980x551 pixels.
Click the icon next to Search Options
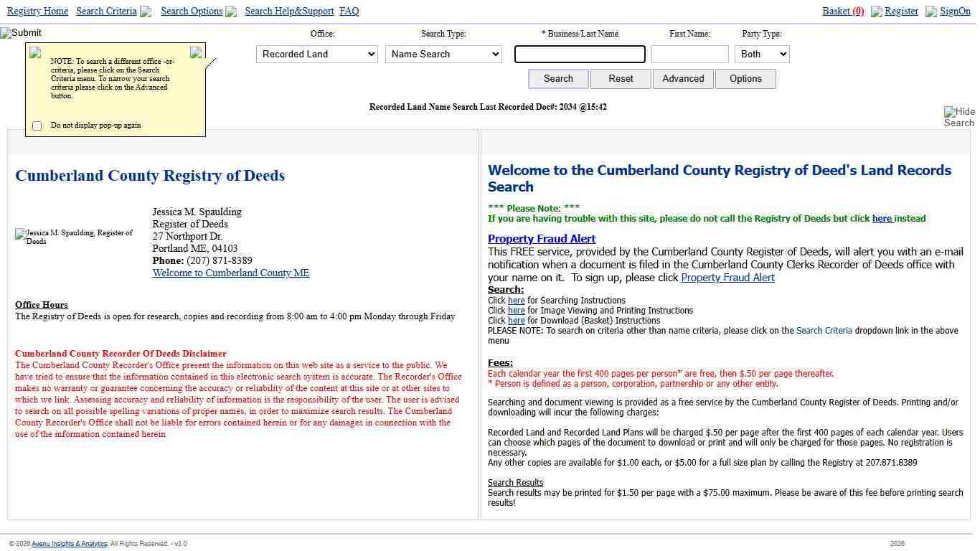point(231,12)
